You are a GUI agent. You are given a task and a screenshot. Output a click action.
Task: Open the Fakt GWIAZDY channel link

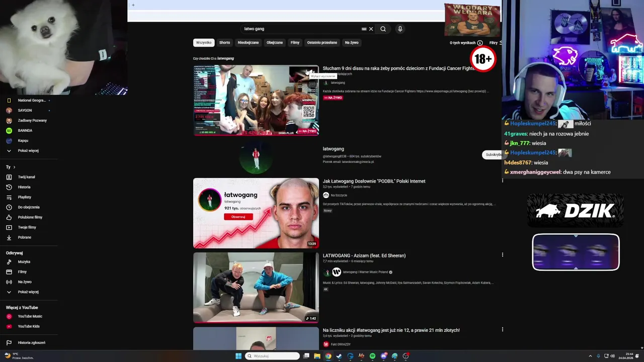click(341, 344)
